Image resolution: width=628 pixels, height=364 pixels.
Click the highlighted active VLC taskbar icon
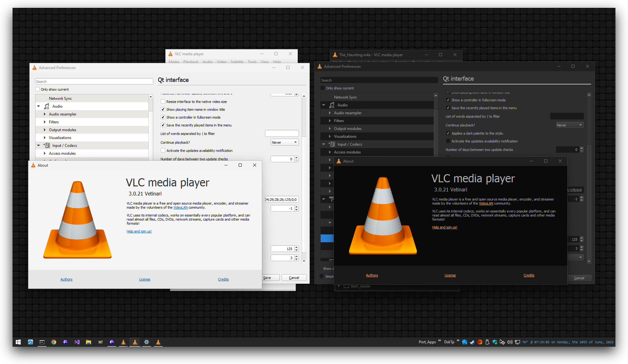135,342
